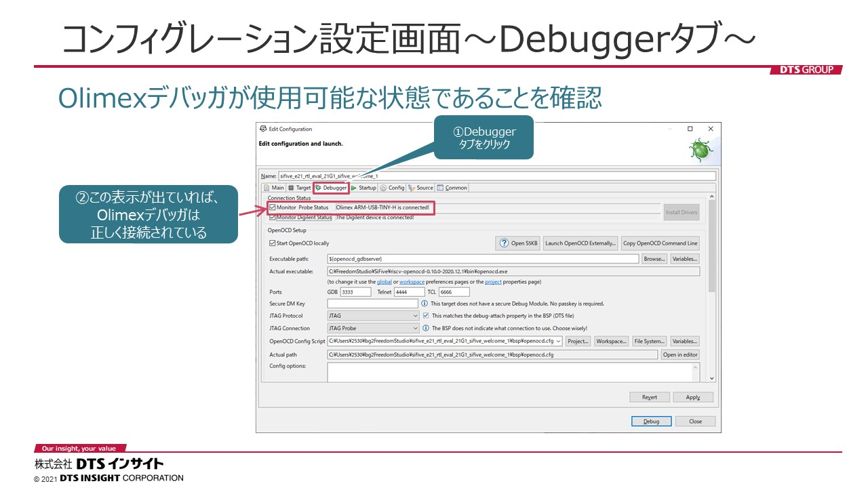Open the JTAG Connection dropdown
868x488 pixels.
[x=373, y=328]
